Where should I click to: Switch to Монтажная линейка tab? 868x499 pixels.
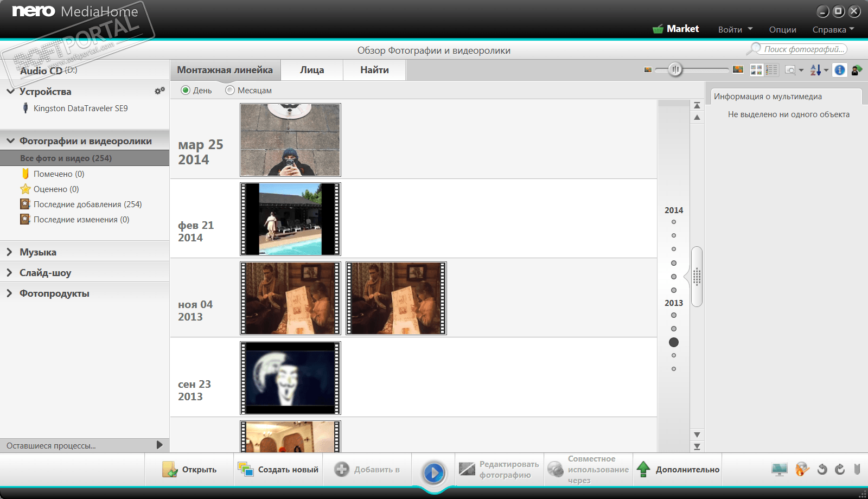click(225, 70)
